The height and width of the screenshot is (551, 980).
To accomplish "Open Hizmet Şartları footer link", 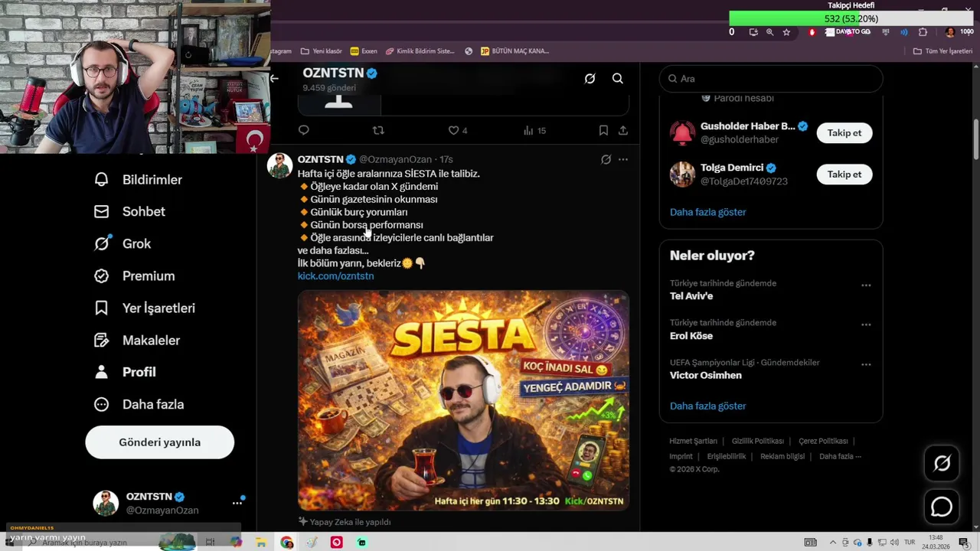I will (693, 441).
